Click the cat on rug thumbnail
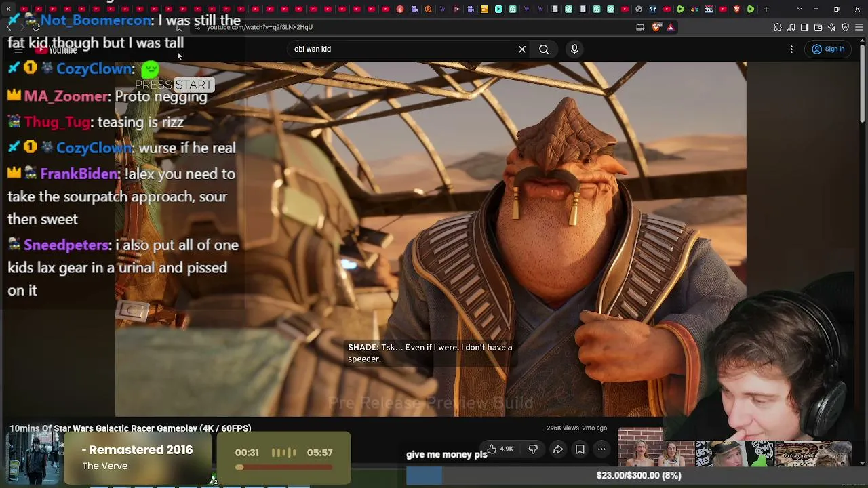The image size is (868, 488). [x=812, y=454]
